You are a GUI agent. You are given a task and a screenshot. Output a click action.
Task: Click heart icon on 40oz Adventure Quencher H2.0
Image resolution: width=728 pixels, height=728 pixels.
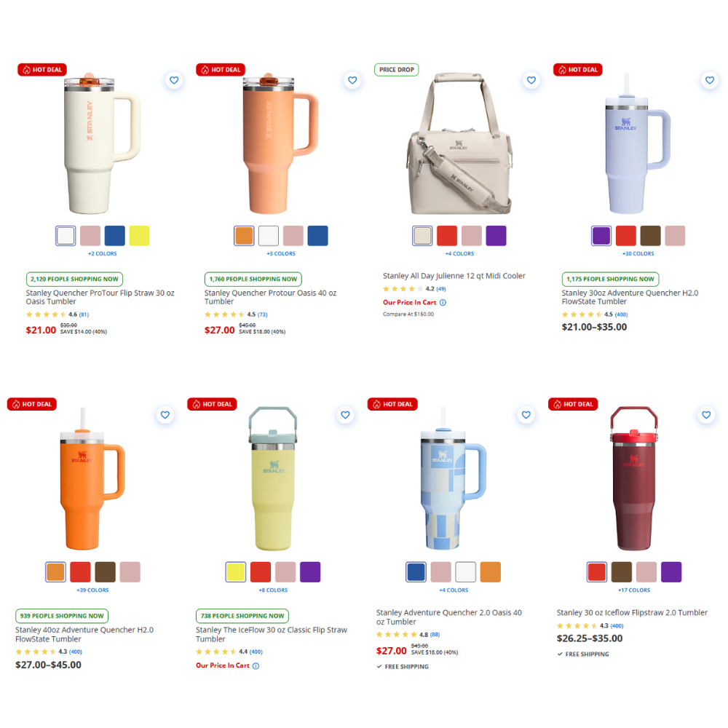click(165, 415)
